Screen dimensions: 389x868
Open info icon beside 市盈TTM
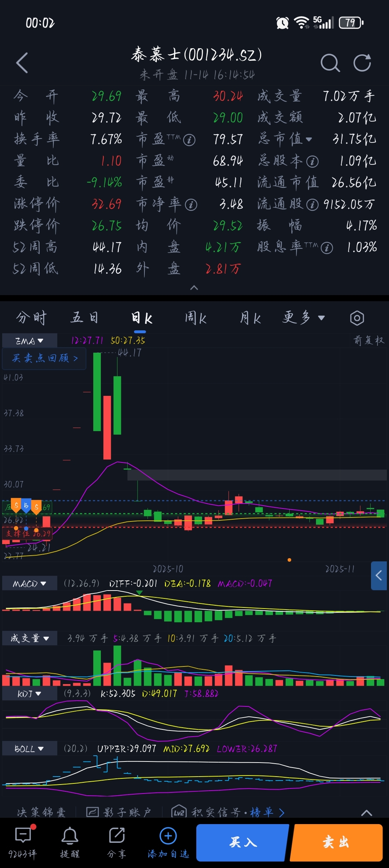(189, 140)
